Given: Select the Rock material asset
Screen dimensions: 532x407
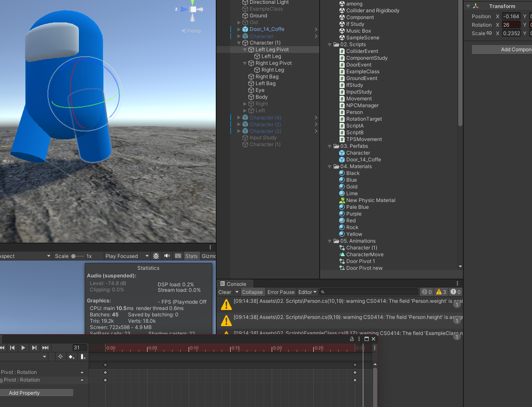Looking at the screenshot, I should coord(352,227).
